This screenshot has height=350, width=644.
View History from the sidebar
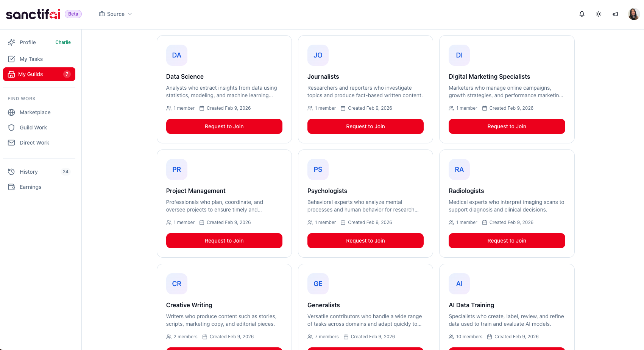pos(29,172)
